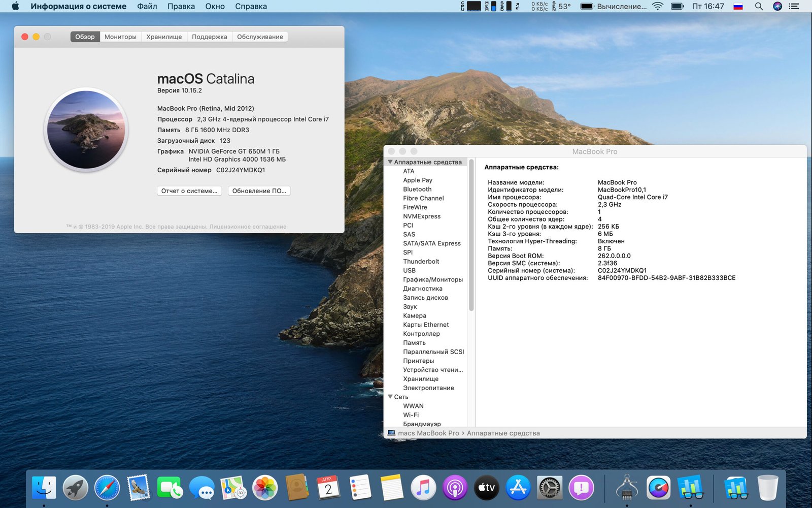Open App Store icon in Dock
The height and width of the screenshot is (508, 812).
518,488
